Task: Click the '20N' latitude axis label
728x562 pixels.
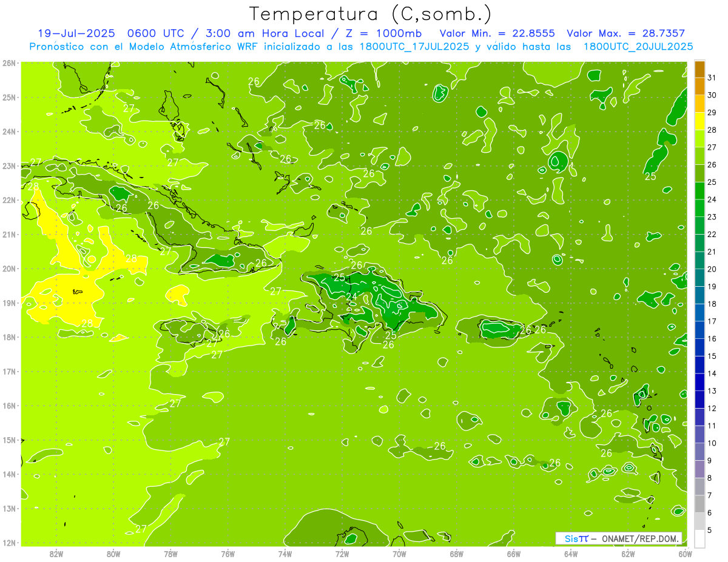Action: [x=8, y=269]
